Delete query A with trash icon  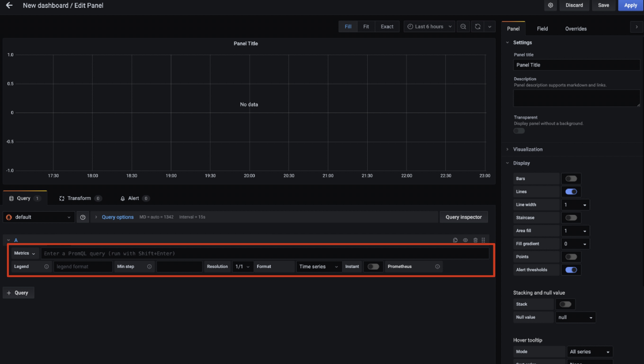[x=475, y=240]
